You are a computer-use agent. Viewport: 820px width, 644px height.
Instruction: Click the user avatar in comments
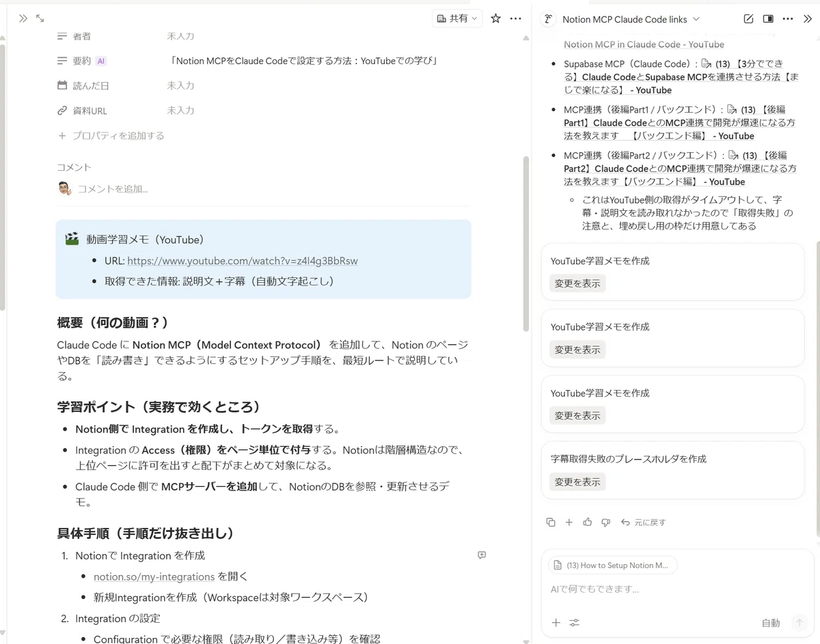pos(65,188)
